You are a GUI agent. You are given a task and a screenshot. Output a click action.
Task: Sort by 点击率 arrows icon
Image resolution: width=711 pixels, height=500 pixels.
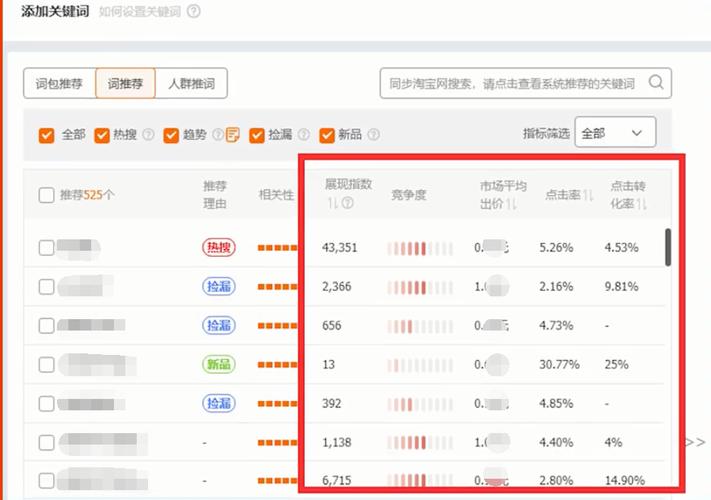[x=588, y=195]
